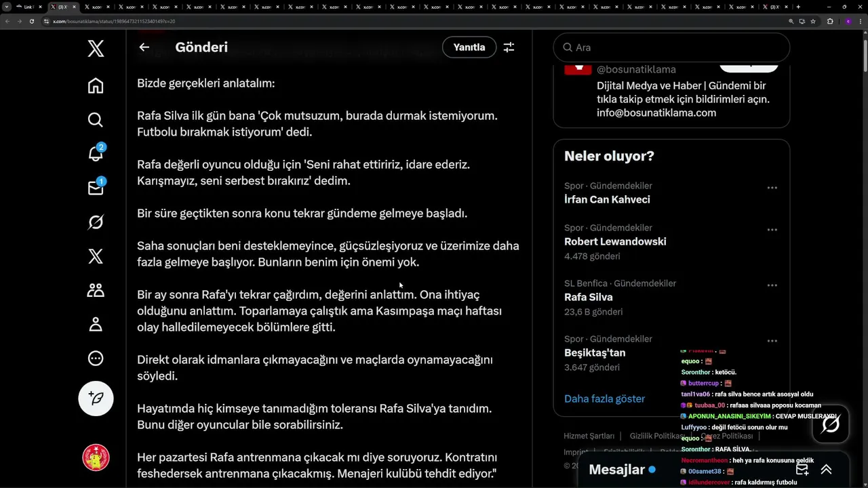Expand the Mesajlar drawer with double chevron
Image resolution: width=868 pixels, height=488 pixels.
coord(826,470)
